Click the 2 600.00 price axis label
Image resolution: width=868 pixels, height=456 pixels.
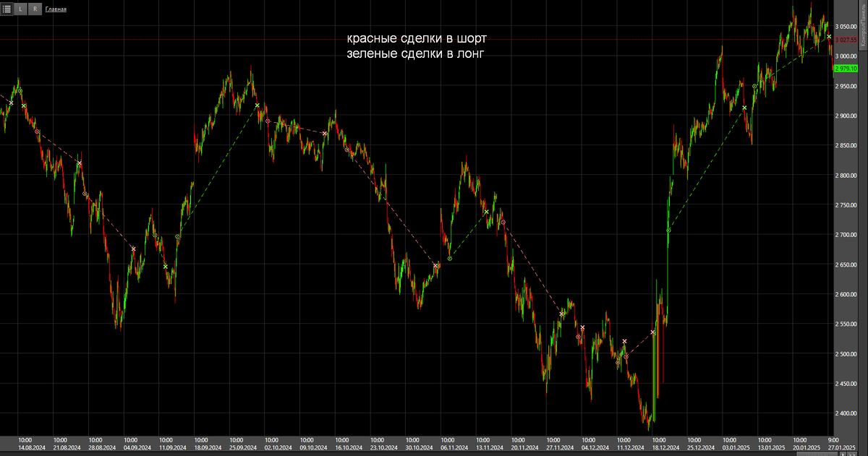(846, 294)
